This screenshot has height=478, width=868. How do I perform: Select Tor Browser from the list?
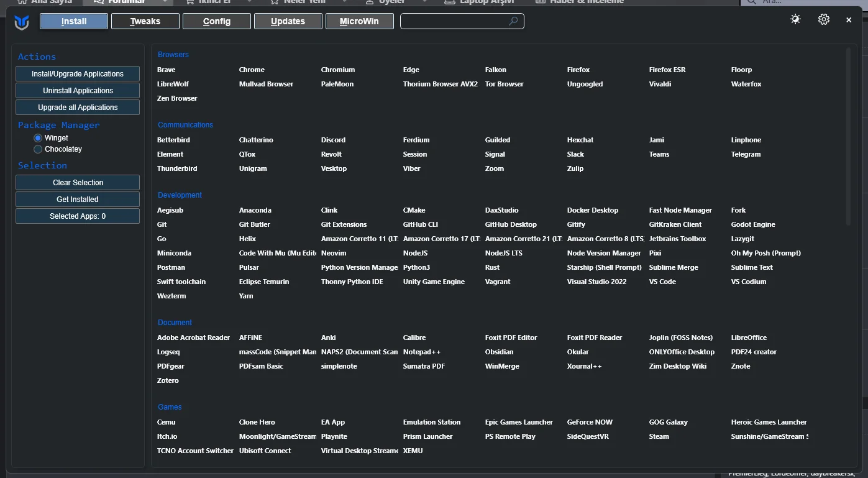pos(505,84)
